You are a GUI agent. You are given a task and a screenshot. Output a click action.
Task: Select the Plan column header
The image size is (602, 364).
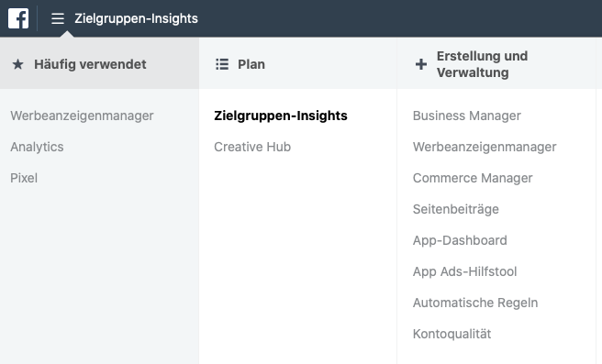click(298, 63)
